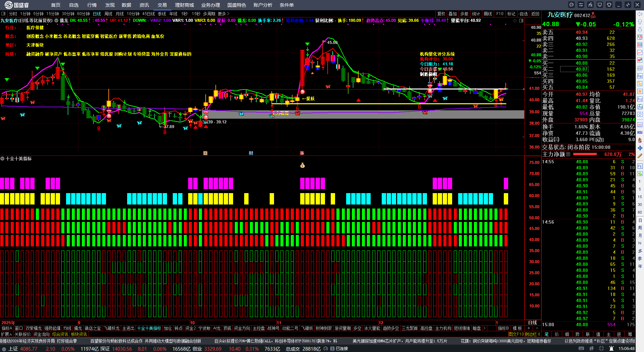The width and height of the screenshot is (644, 352).
Task: Click the Guosen logo at top left
Action: [x=17, y=5]
